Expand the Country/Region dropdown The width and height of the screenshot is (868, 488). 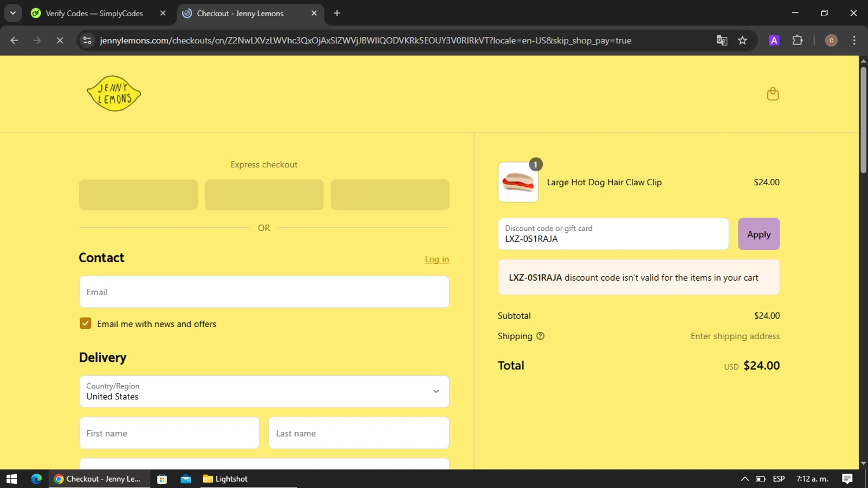pyautogui.click(x=264, y=391)
